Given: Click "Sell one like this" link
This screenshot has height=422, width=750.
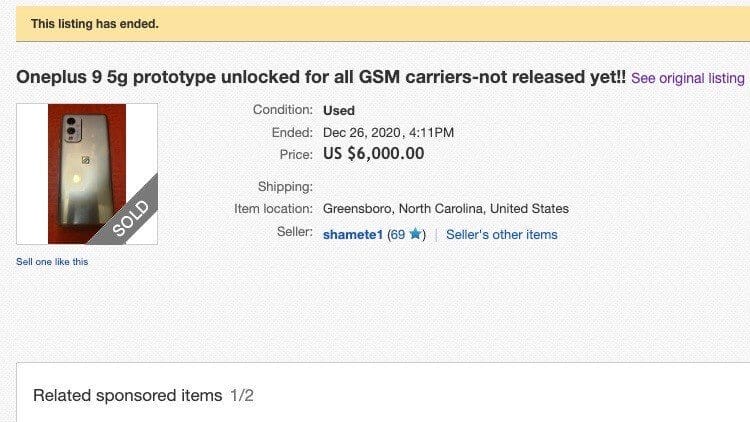Looking at the screenshot, I should (x=52, y=262).
